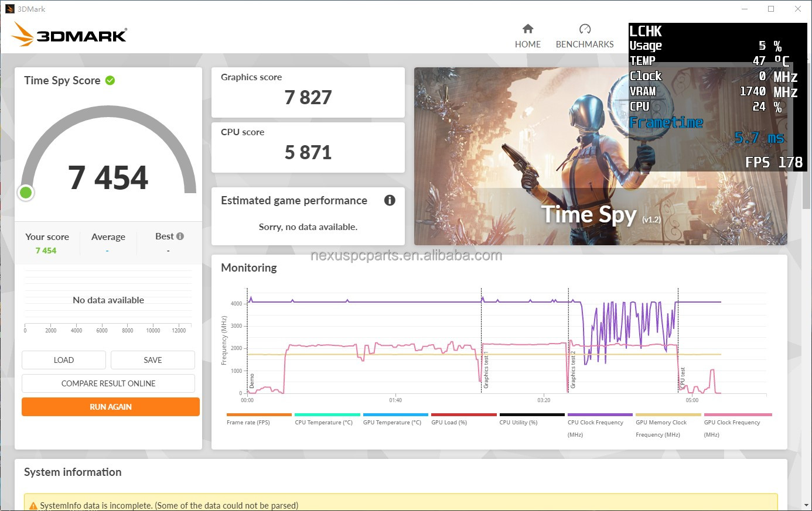The image size is (812, 511).
Task: Open the BENCHMARKS tab label
Action: (x=585, y=44)
